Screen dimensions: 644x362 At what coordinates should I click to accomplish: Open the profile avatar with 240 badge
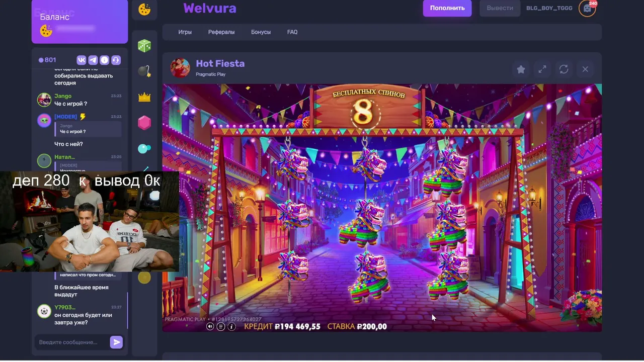click(588, 9)
